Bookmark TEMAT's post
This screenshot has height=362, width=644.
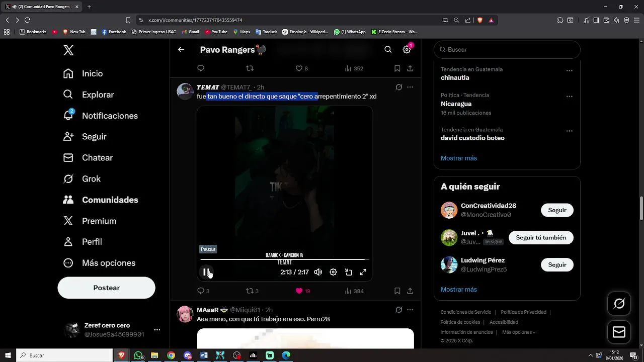coord(397,291)
